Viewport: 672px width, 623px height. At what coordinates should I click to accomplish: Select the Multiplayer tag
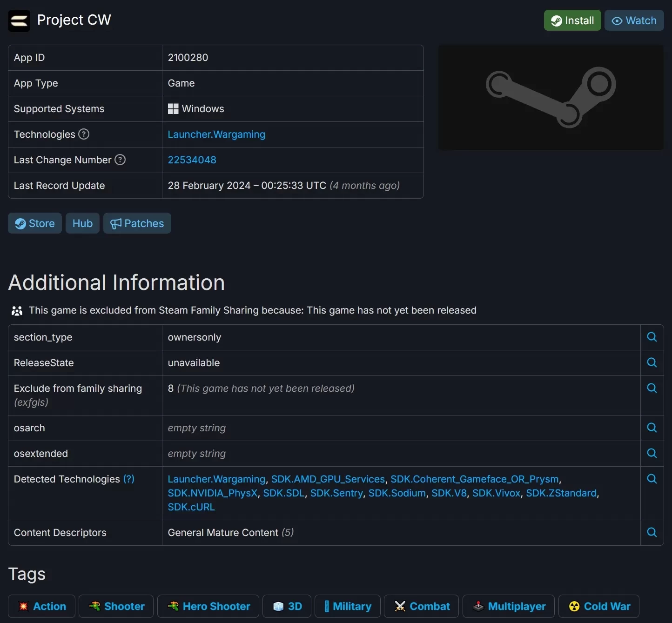(x=509, y=606)
